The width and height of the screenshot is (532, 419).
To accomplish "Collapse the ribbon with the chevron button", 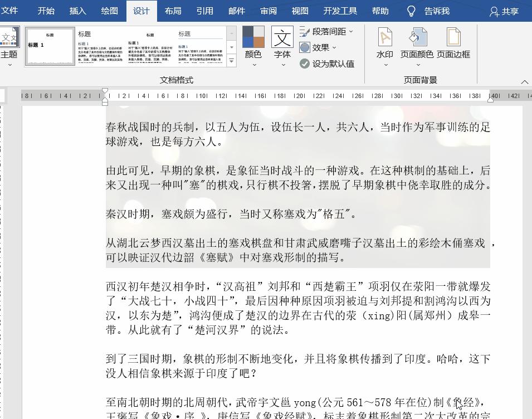I will point(524,81).
